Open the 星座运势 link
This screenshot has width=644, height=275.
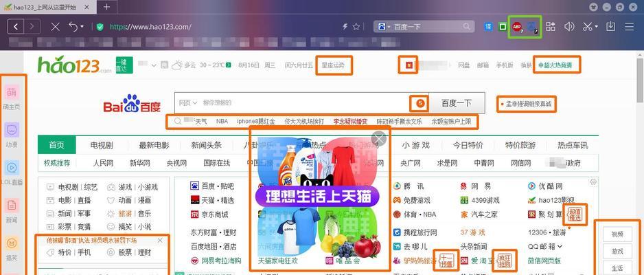(x=333, y=65)
